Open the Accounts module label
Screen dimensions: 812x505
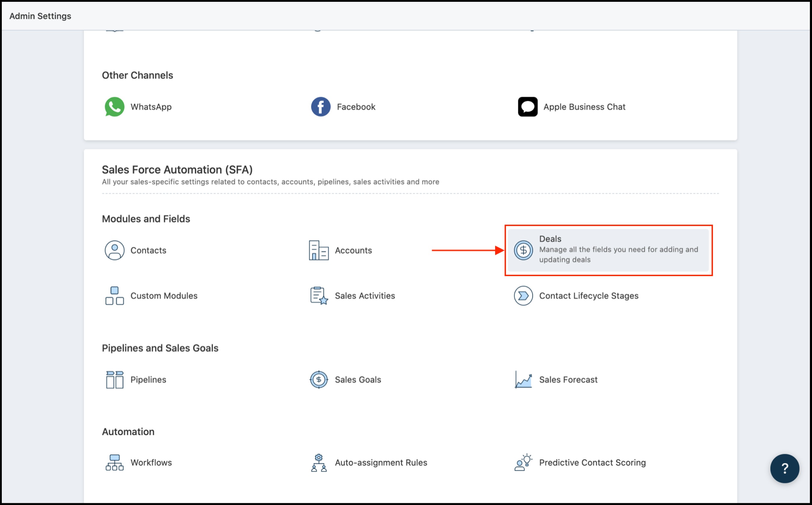click(354, 250)
